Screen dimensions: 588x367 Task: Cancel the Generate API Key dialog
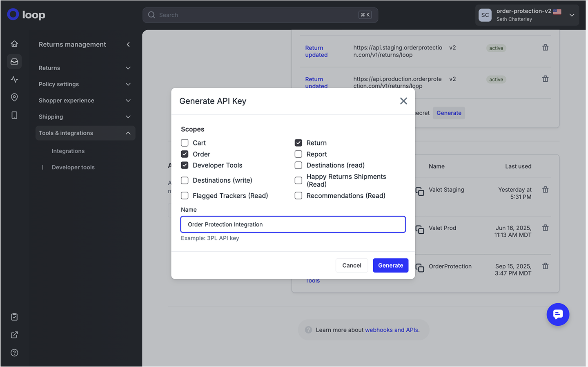click(x=352, y=265)
